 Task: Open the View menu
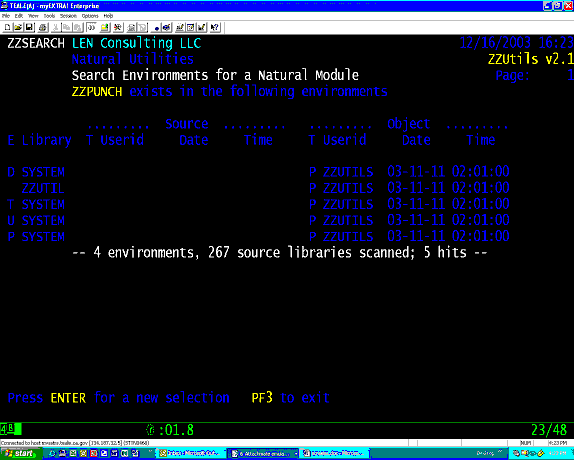click(33, 16)
